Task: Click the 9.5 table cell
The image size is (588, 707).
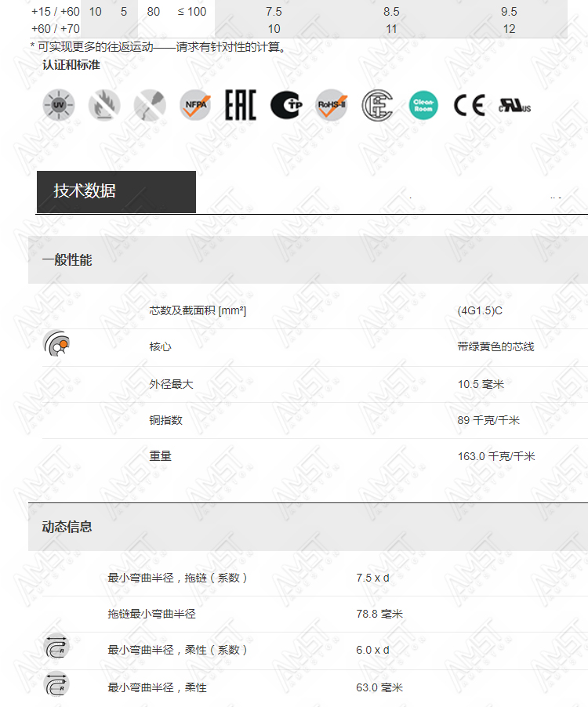Action: pos(509,12)
